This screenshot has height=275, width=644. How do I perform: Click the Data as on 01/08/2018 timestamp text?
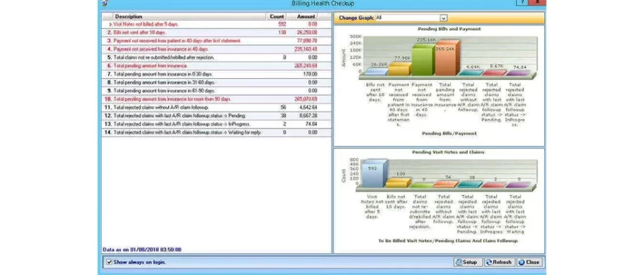[142, 250]
